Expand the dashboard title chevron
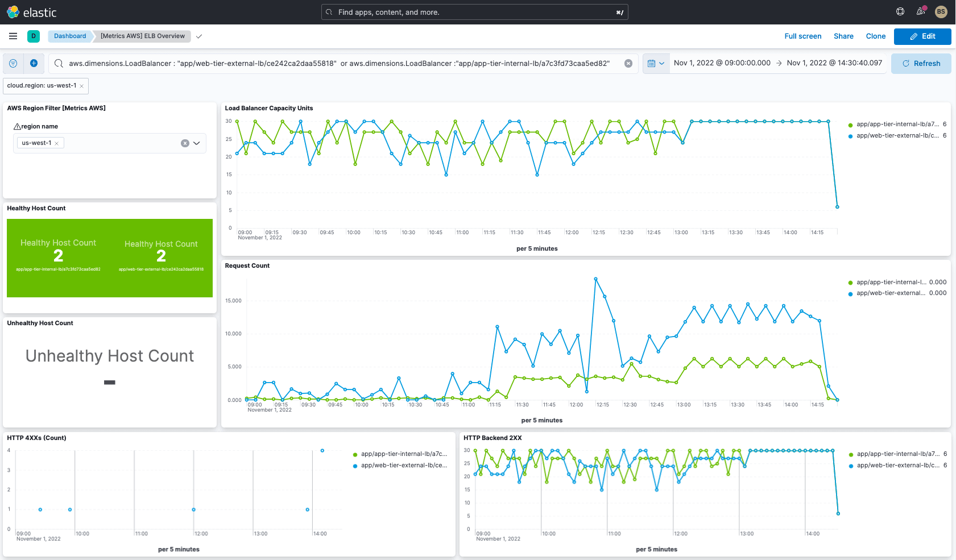The width and height of the screenshot is (956, 560). 199,36
